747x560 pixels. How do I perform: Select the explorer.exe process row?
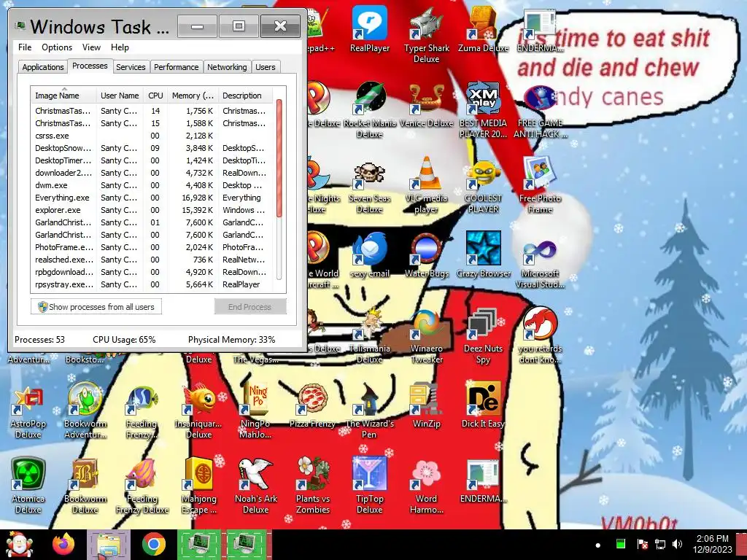152,210
